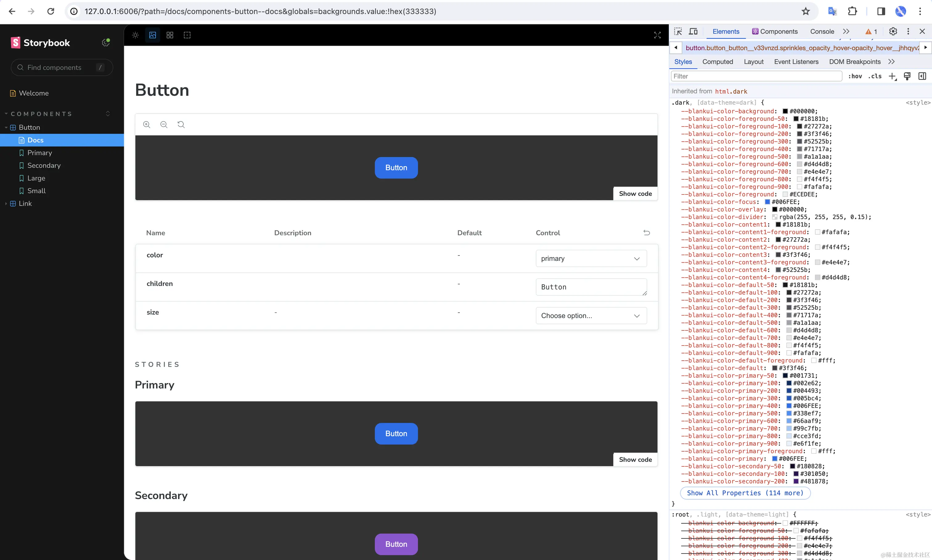Screen dimensions: 932x560
Task: Select the measure addon dashed-frame icon
Action: coord(187,35)
